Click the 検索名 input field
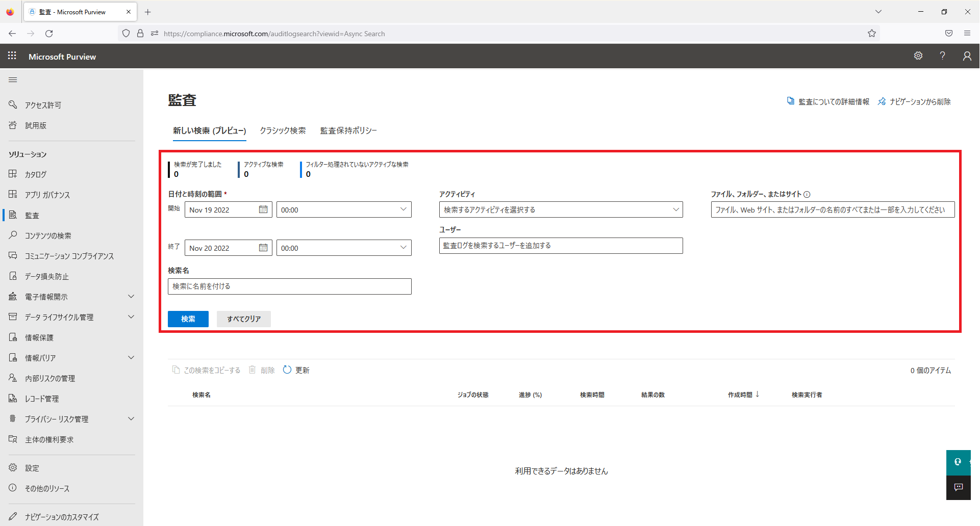980x526 pixels. (289, 286)
